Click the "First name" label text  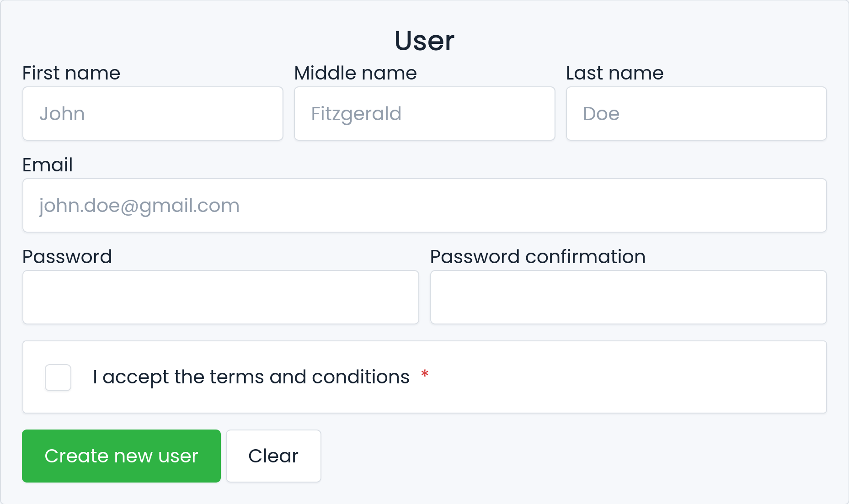tap(71, 73)
